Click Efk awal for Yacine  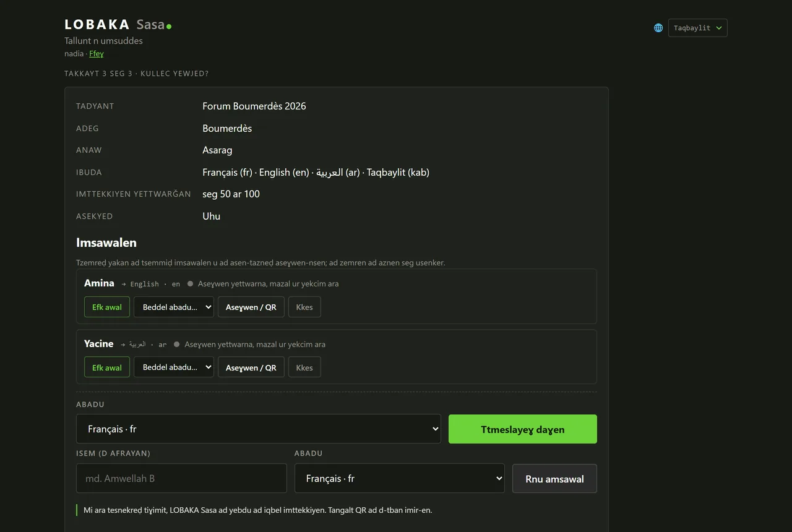point(107,367)
